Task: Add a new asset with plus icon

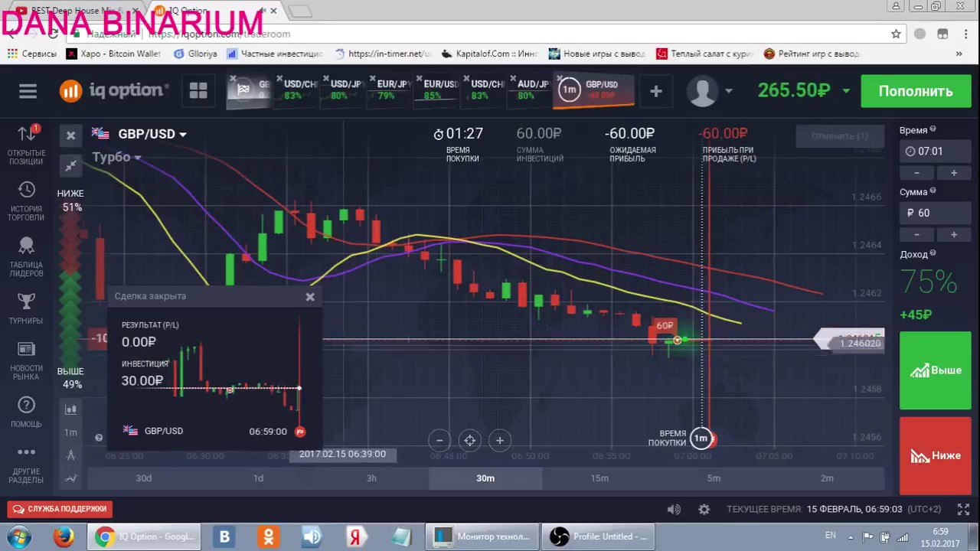Action: point(656,91)
